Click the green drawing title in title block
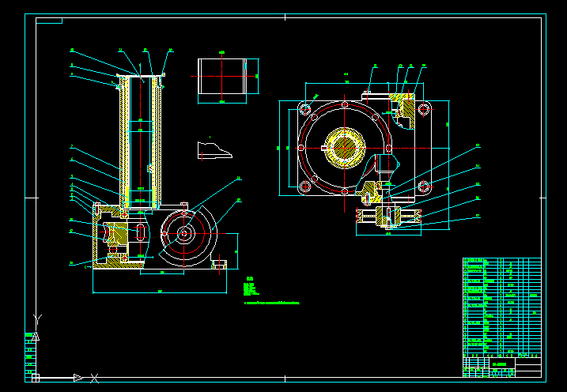 499,364
